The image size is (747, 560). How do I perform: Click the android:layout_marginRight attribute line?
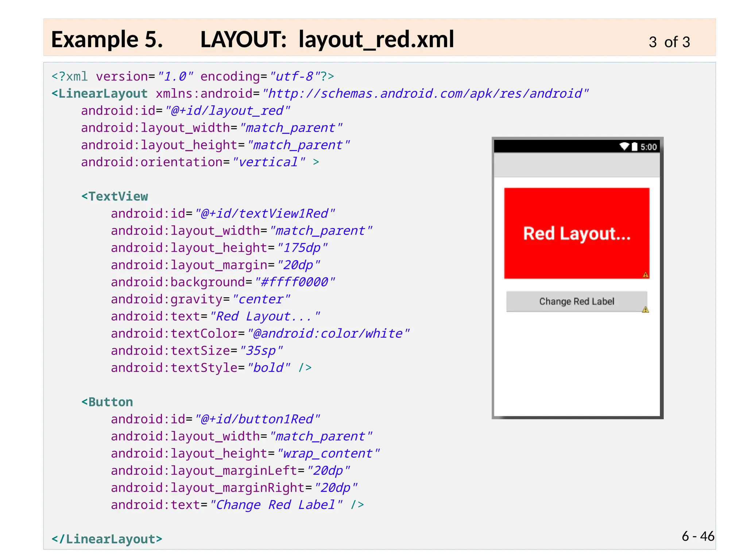(x=234, y=487)
